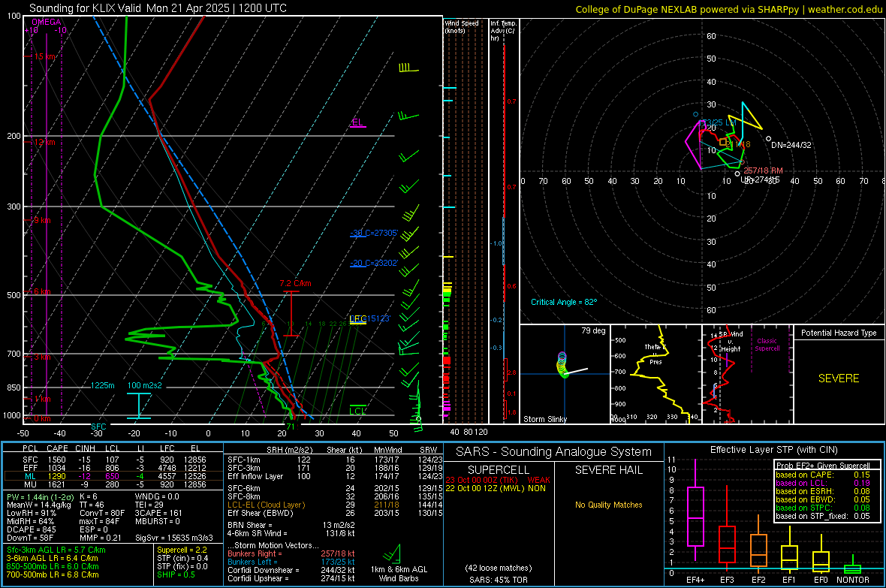Open the weather.cod.edu NEXLAB credit link
886x588 pixels.
tap(729, 9)
